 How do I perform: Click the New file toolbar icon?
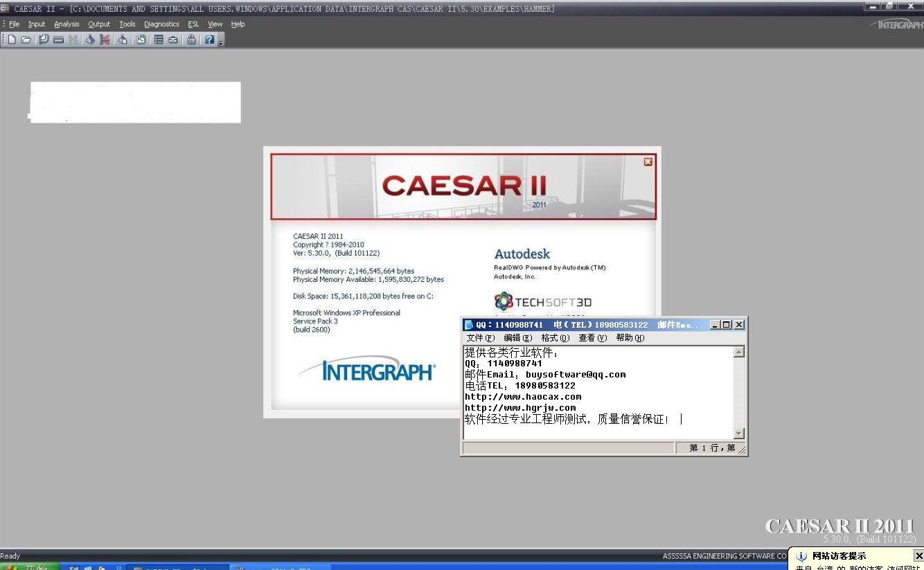click(12, 39)
